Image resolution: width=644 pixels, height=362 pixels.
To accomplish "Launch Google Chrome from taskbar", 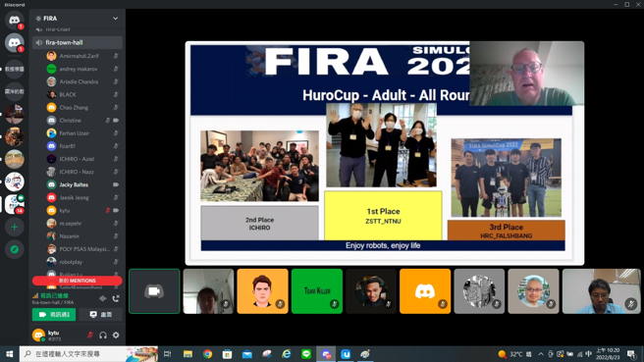I will (x=207, y=354).
